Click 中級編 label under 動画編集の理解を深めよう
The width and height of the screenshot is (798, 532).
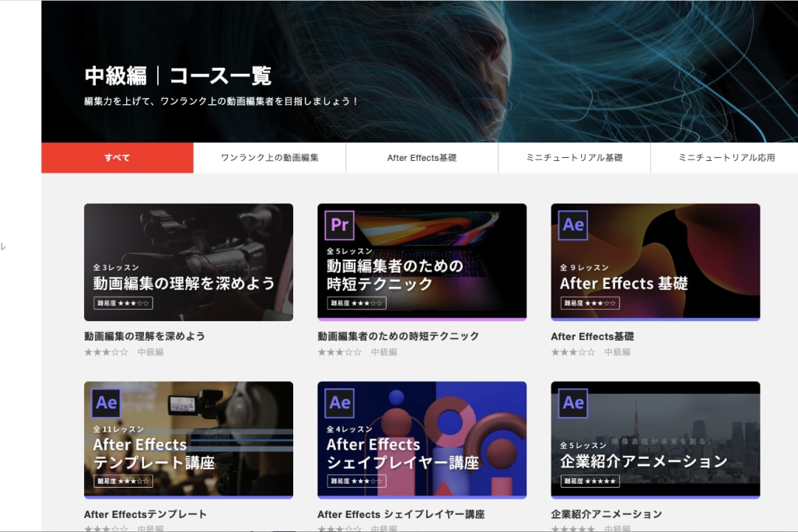tap(151, 352)
